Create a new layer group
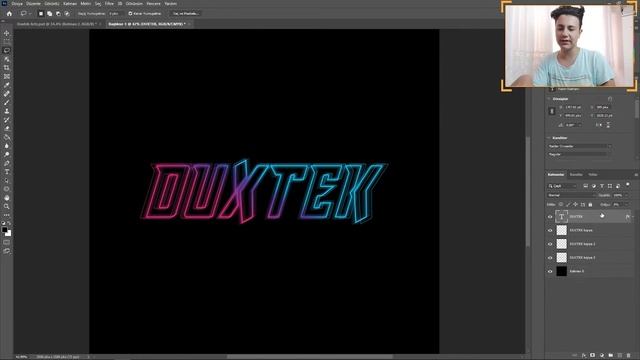This screenshot has height=360, width=640. pyautogui.click(x=611, y=356)
